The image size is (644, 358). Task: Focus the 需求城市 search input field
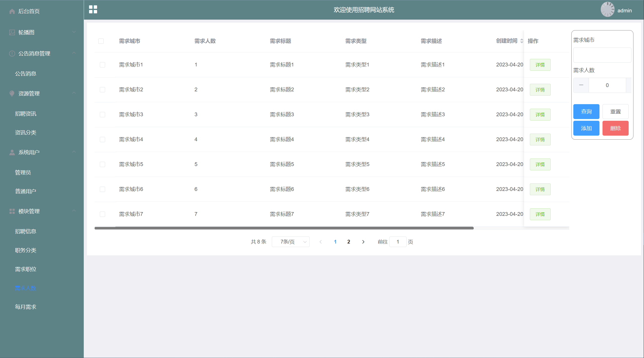pos(602,55)
